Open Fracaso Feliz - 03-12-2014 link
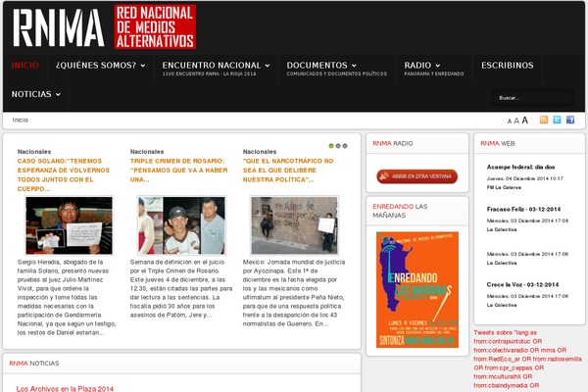The width and height of the screenshot is (588, 392). point(524,209)
